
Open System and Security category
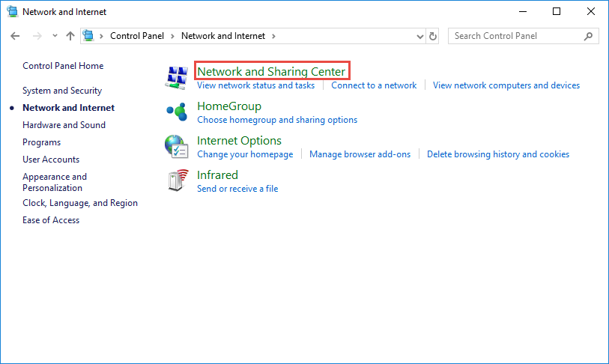[62, 91]
